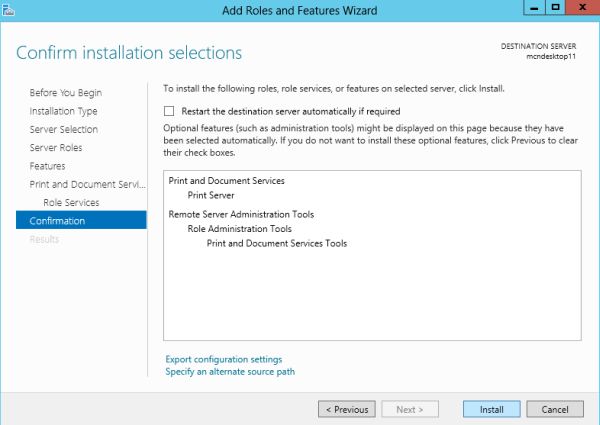Screen dimensions: 600x425
Task: Go to the Before You Begin step
Action: [65, 93]
